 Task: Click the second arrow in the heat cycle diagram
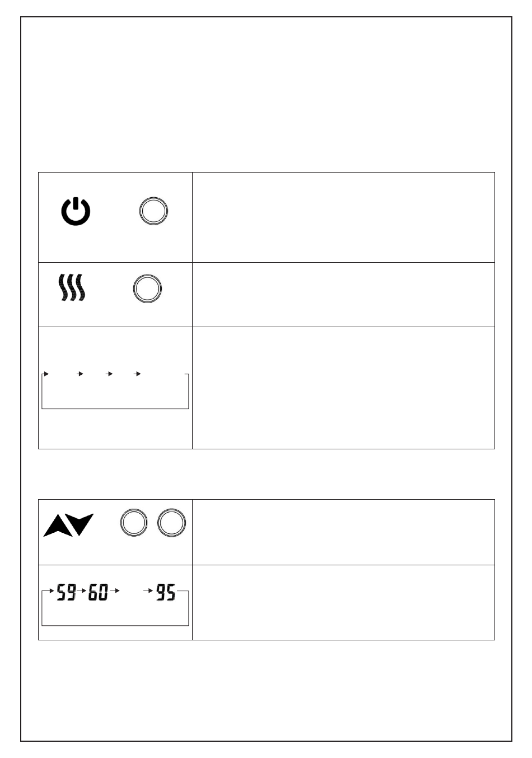click(80, 374)
